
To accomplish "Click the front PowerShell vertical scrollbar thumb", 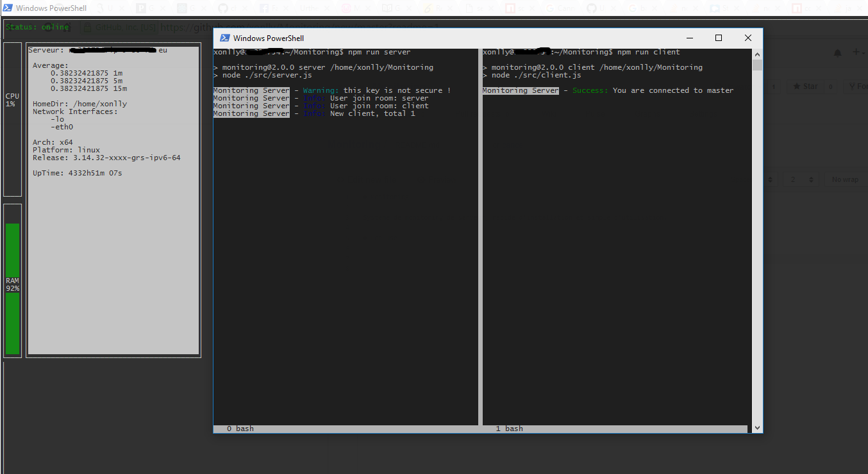I will coord(757,65).
